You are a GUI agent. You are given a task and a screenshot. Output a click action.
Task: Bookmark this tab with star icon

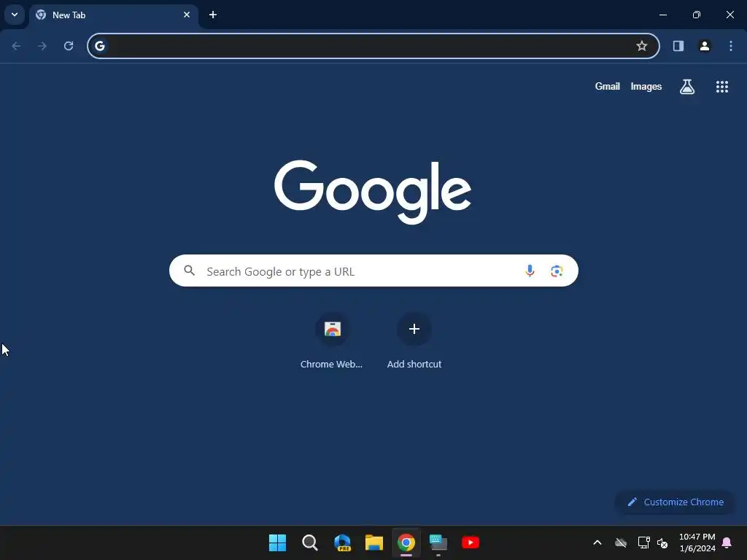(x=642, y=46)
